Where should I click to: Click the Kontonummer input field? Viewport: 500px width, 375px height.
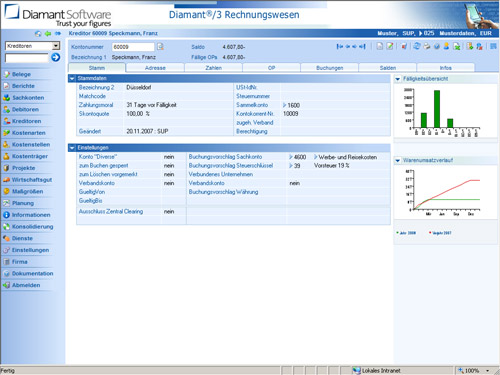(133, 47)
